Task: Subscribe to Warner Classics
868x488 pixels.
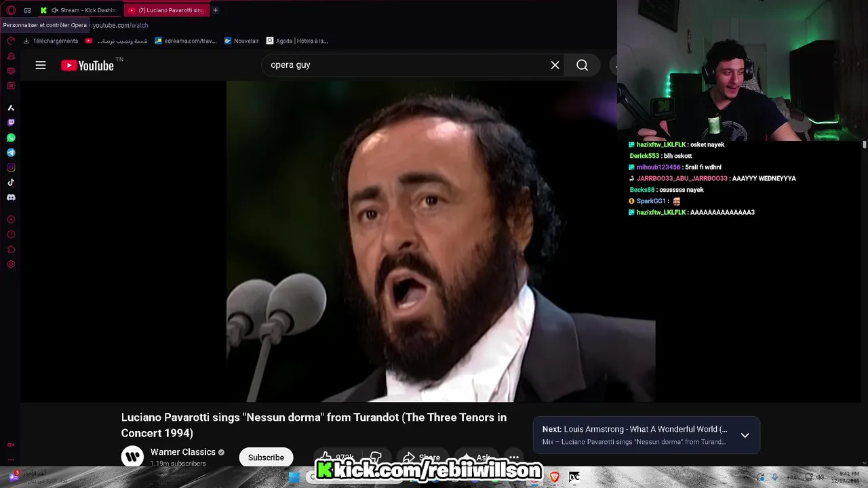Action: coord(266,457)
